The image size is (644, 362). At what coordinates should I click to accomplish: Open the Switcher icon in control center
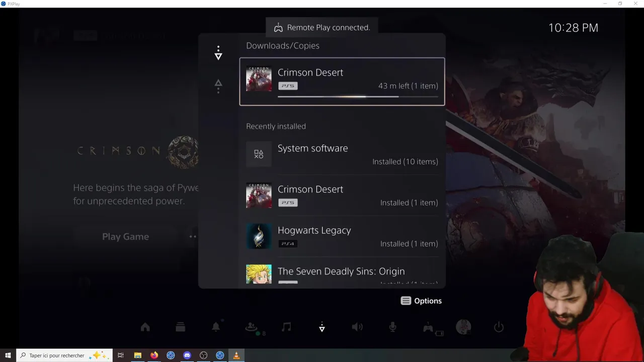coord(181,327)
